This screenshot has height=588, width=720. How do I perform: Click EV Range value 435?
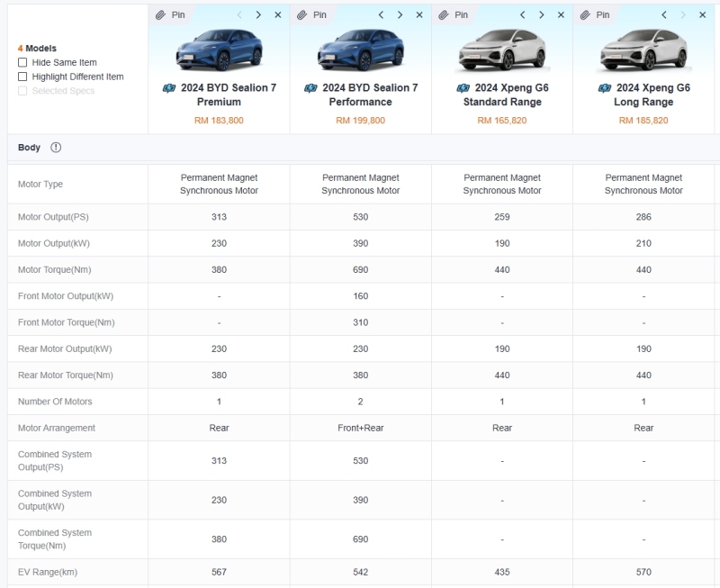[x=502, y=573]
